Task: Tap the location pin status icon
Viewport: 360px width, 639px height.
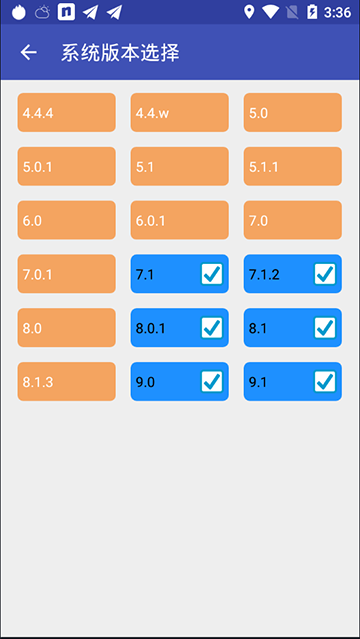Action: point(248,12)
